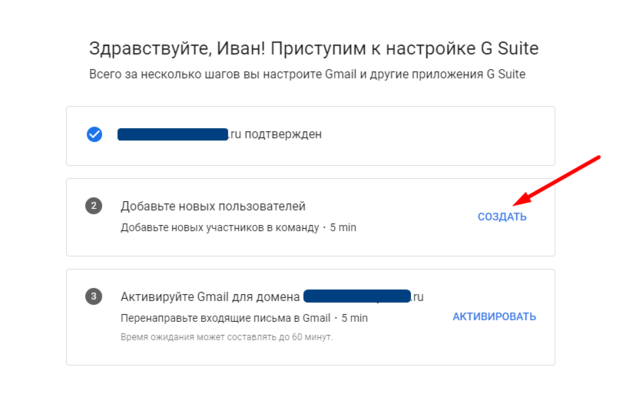Click the '5 min' estimate for Gmail activation
Image resolution: width=636 pixels, height=407 pixels.
pos(354,318)
